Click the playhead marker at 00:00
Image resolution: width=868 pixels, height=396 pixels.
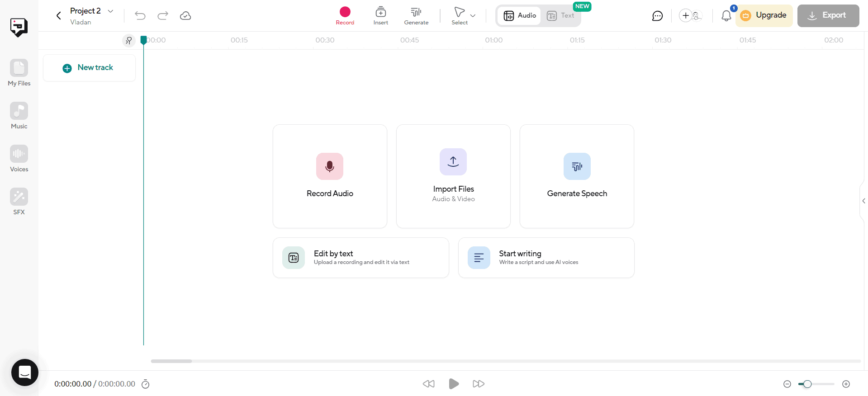[x=143, y=40]
